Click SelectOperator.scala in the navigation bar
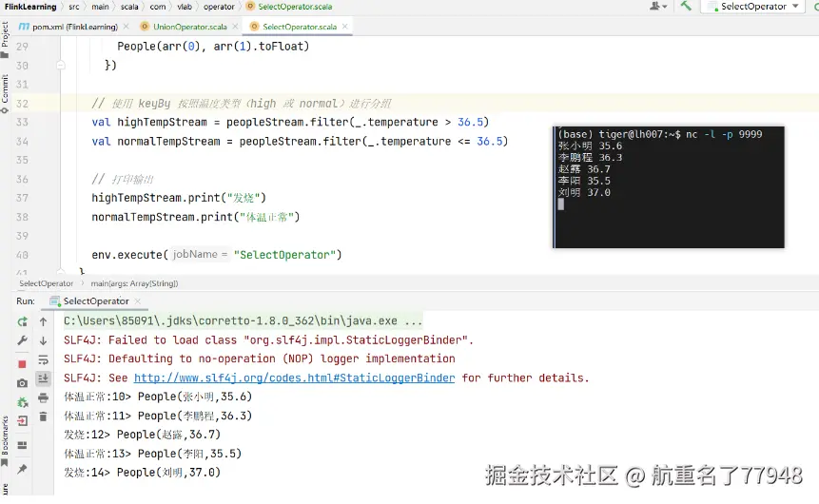The width and height of the screenshot is (819, 504). 289,7
